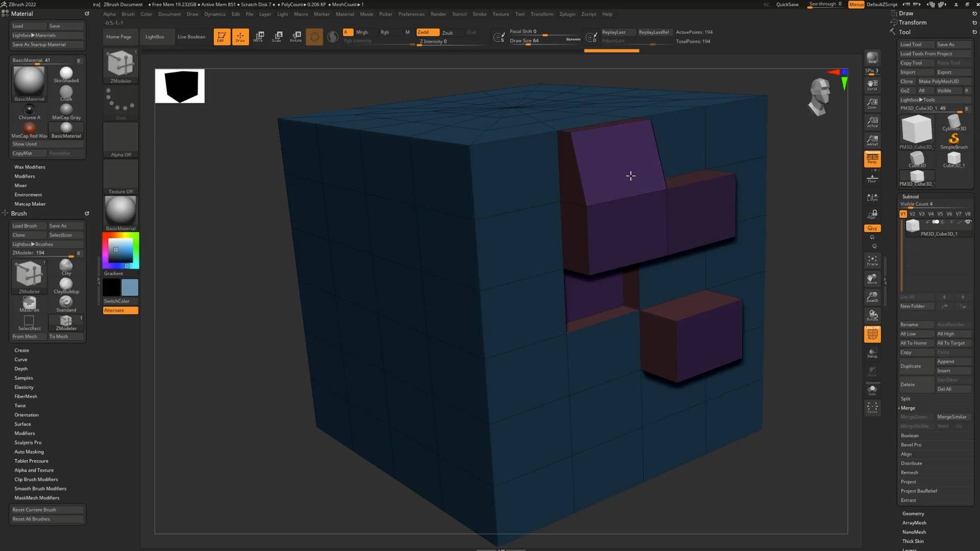The image size is (980, 551).
Task: Click the Zoom3D navigation icon
Action: click(872, 296)
